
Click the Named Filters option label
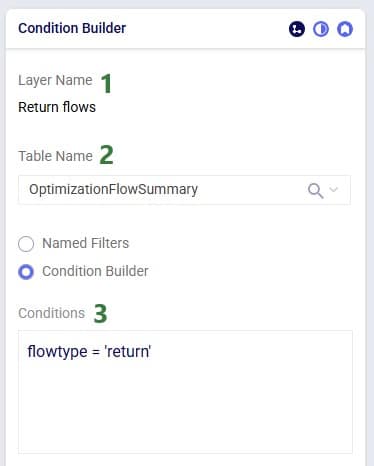click(86, 243)
